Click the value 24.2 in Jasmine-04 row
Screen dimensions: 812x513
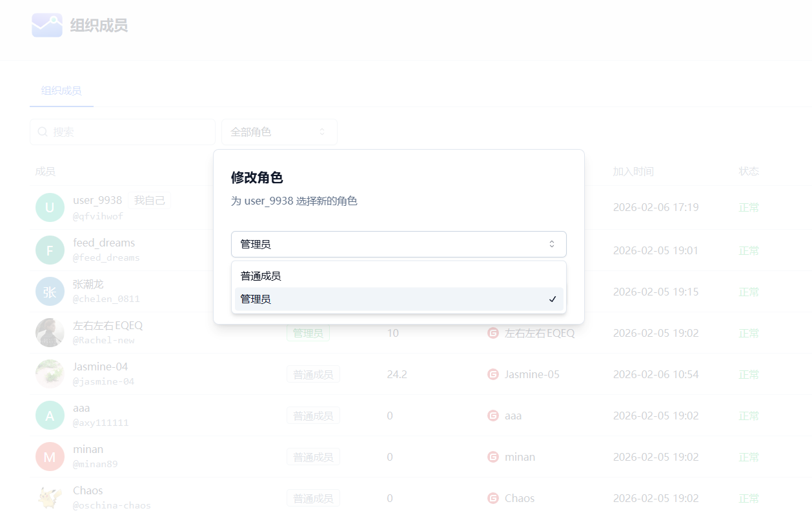tap(397, 374)
